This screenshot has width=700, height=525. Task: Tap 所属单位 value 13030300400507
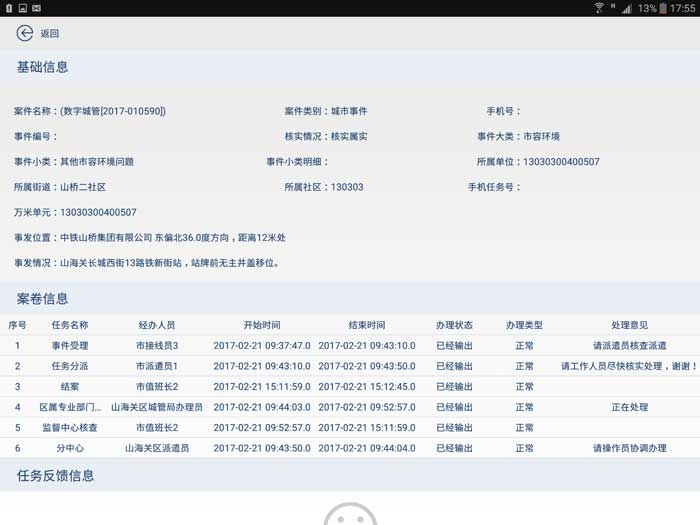[561, 162]
